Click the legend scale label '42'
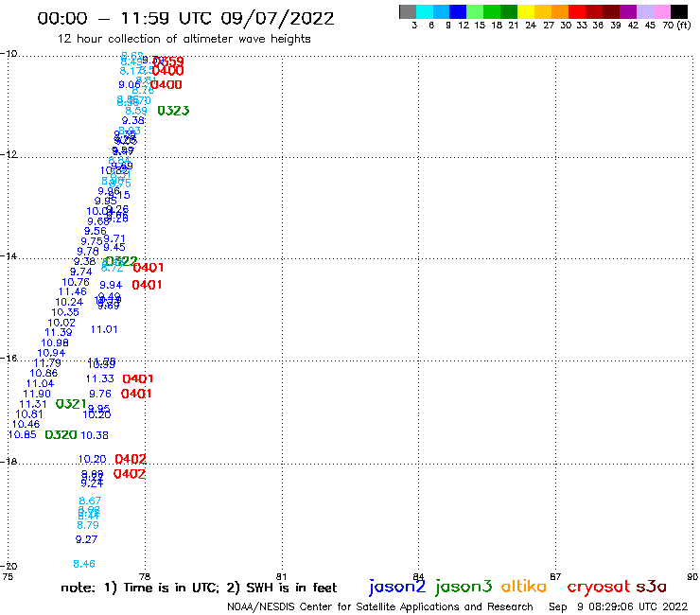The width and height of the screenshot is (700, 615). (x=633, y=26)
